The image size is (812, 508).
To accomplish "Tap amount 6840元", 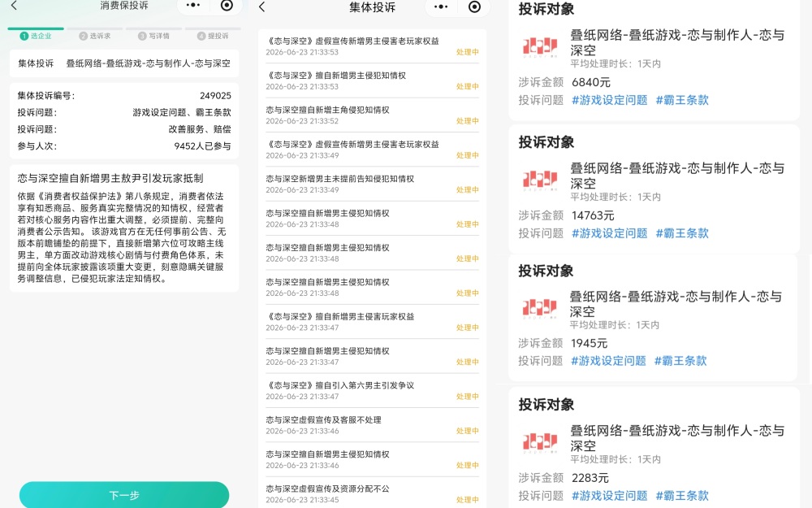I will [x=591, y=82].
